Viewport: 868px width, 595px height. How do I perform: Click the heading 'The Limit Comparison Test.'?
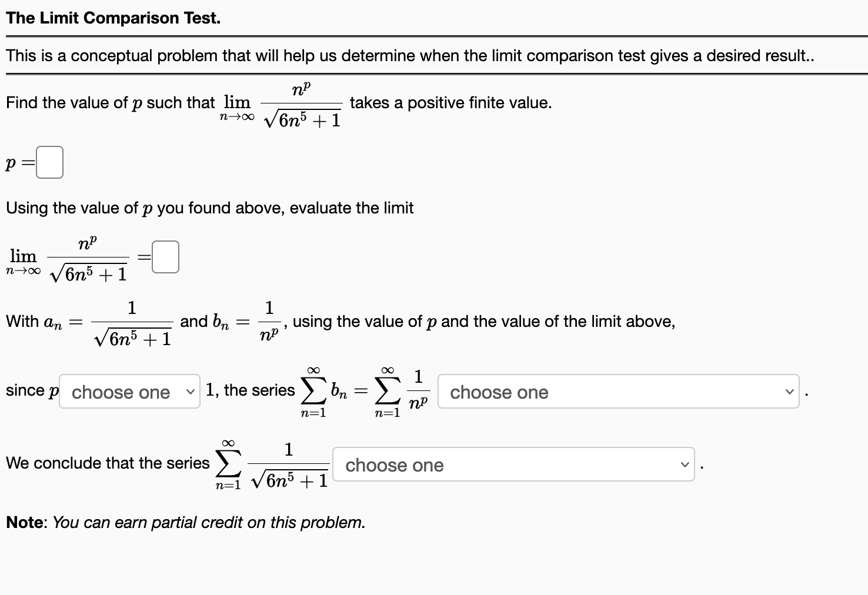(111, 18)
